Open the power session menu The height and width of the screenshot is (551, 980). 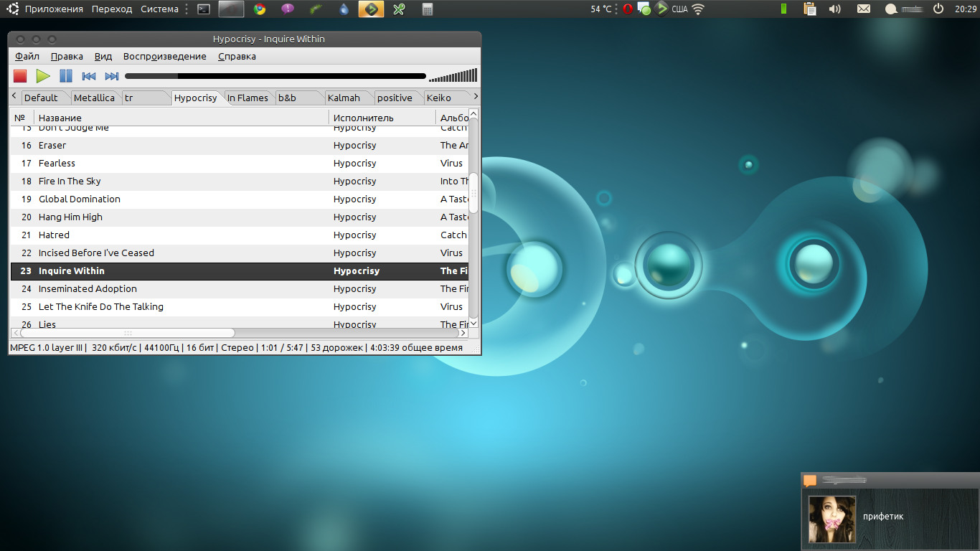pyautogui.click(x=938, y=9)
